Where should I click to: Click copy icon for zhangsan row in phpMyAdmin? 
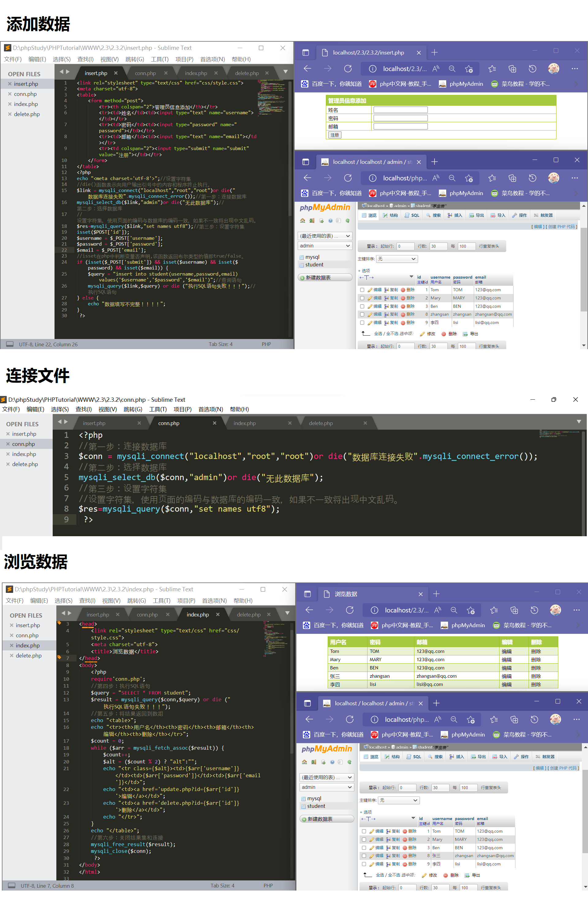386,315
